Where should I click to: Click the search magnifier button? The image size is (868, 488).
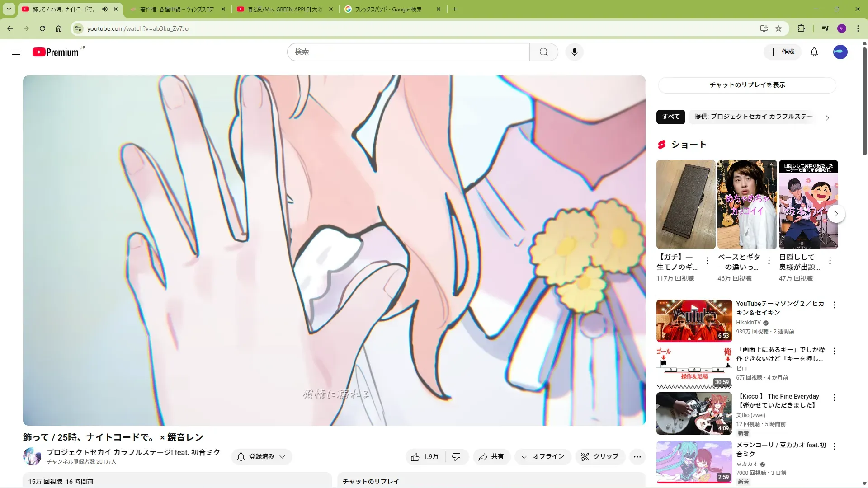[x=543, y=52]
